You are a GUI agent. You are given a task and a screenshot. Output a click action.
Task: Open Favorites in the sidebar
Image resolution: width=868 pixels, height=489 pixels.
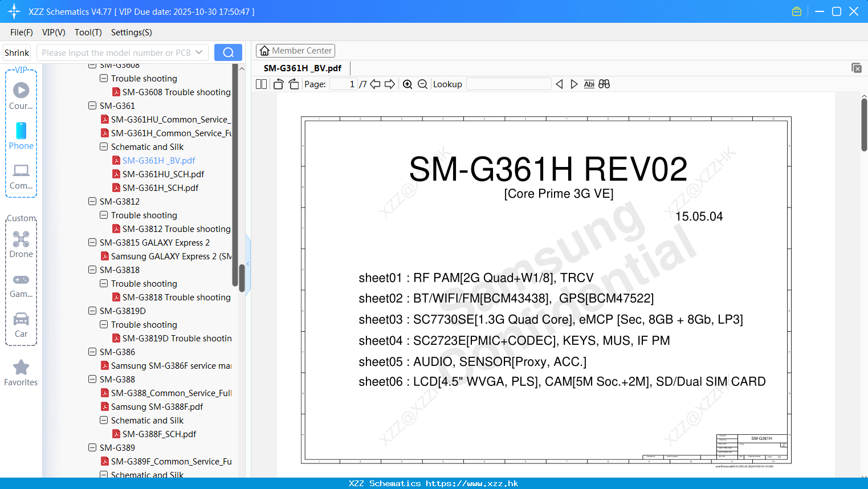(21, 373)
